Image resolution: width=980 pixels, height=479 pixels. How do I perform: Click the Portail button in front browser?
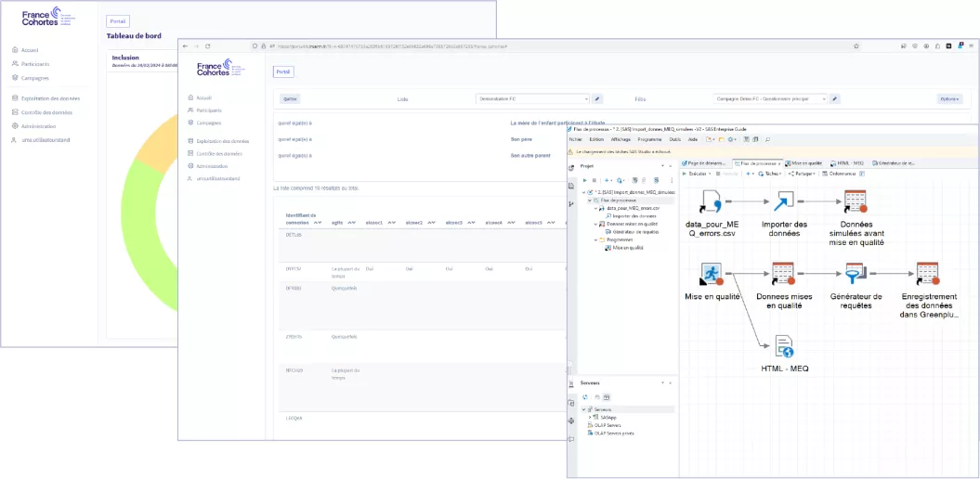click(283, 71)
